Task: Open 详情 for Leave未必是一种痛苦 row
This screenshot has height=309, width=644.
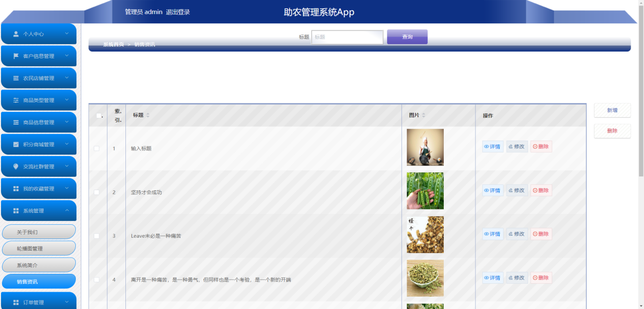Action: point(493,234)
